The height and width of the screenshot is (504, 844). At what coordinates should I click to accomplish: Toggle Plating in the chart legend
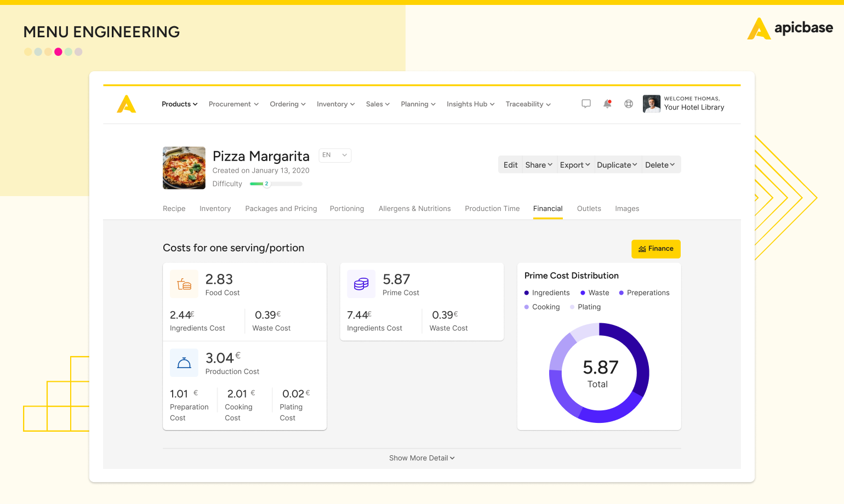click(585, 307)
